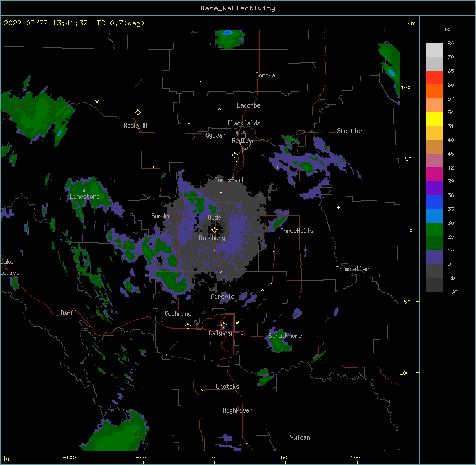
Task: Click the Ponoka city label
Action: coord(265,75)
